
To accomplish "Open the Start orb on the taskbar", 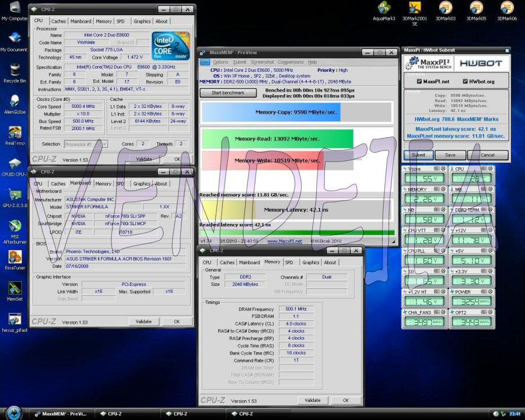I will pos(14,414).
